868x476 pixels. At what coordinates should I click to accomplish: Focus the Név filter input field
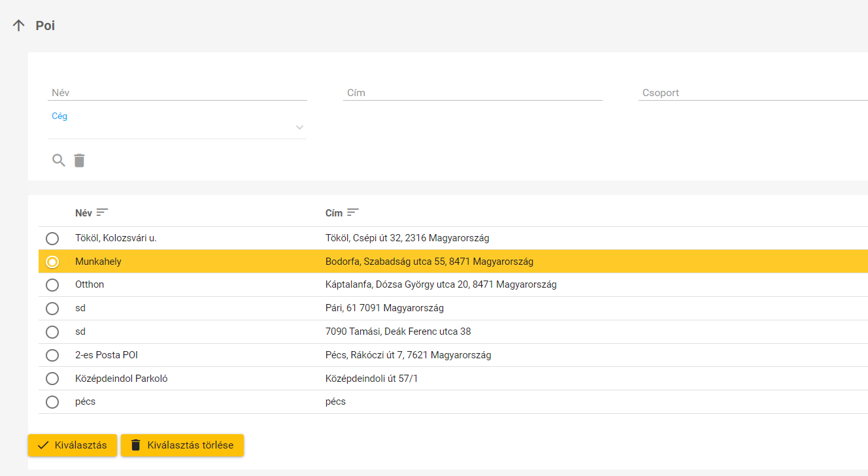tap(176, 93)
